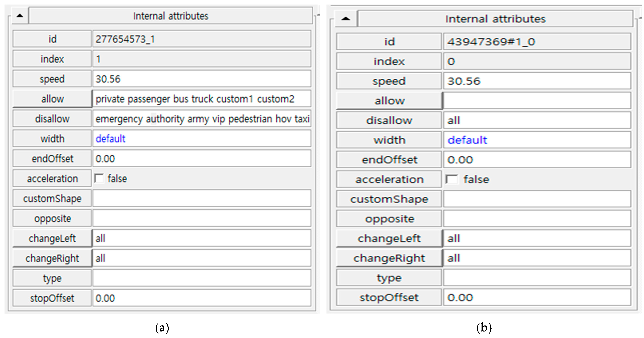Open the allow button in right panel

tap(389, 101)
